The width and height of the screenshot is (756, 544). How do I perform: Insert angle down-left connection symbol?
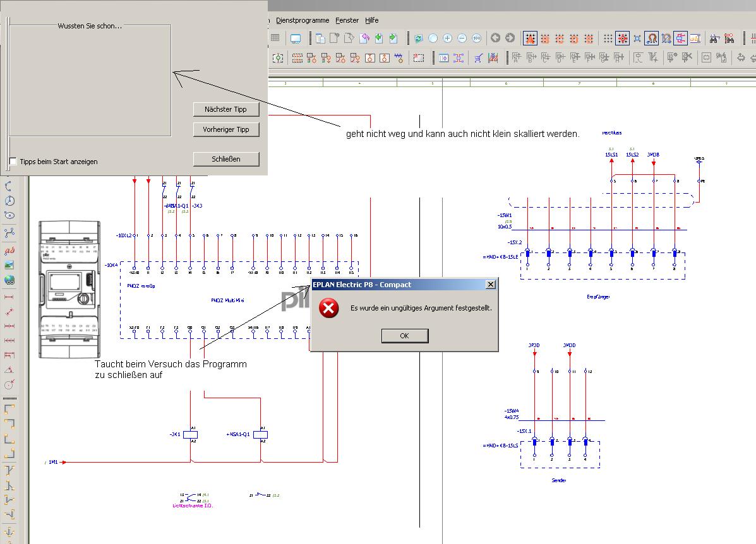point(9,423)
